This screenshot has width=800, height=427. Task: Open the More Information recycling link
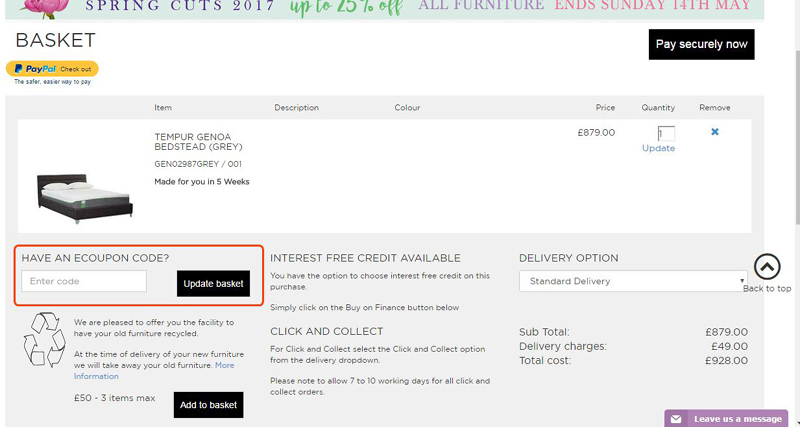pyautogui.click(x=154, y=371)
